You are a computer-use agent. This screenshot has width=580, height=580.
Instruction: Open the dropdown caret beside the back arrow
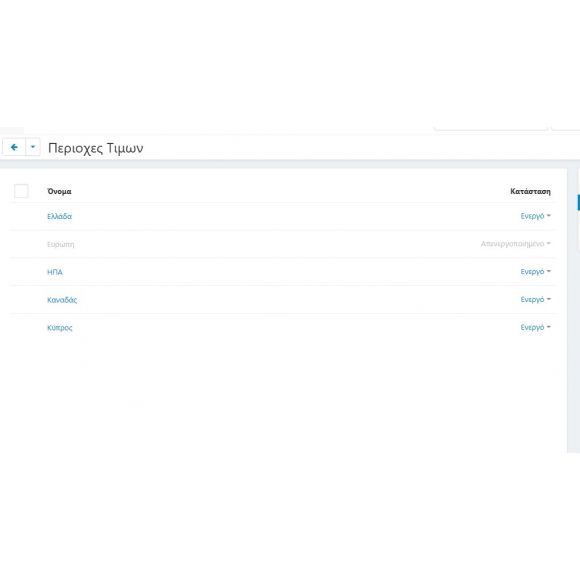pyautogui.click(x=33, y=147)
